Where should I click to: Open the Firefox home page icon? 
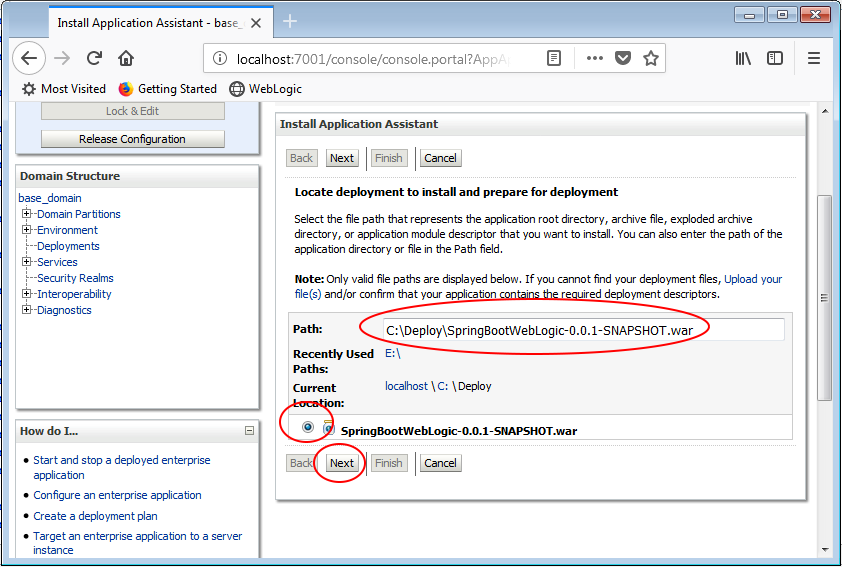click(126, 58)
